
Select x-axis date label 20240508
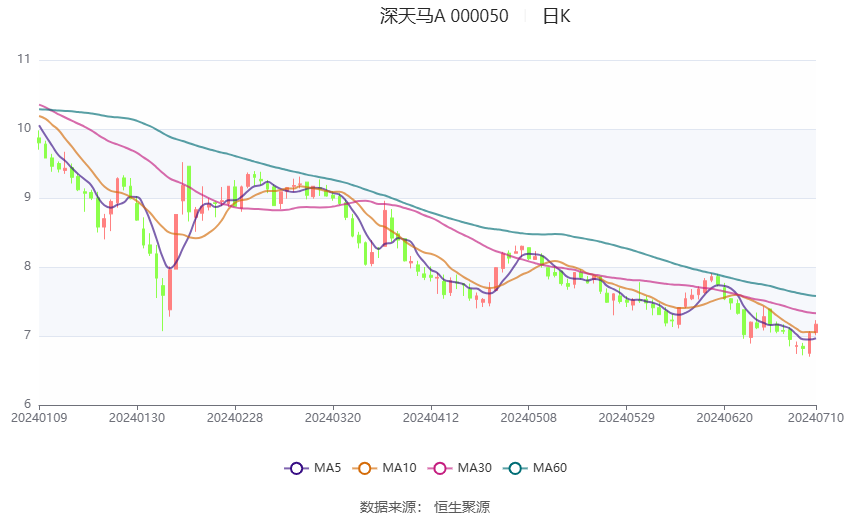(529, 418)
